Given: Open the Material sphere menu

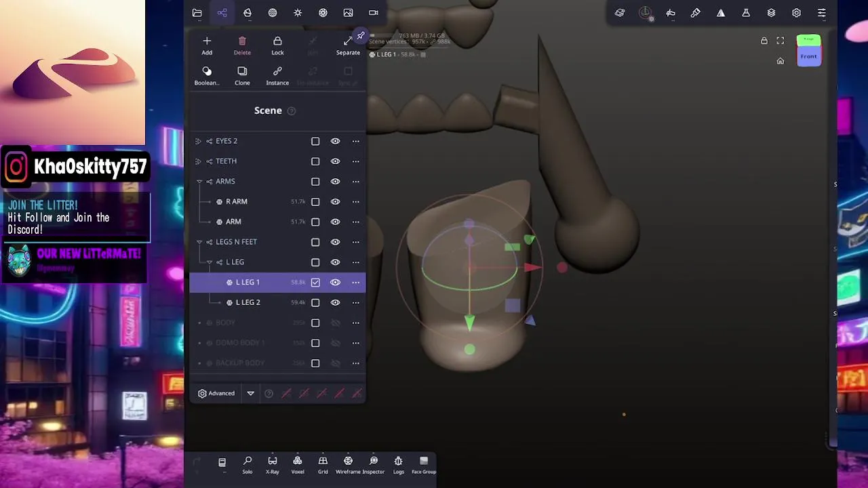Looking at the screenshot, I should [273, 13].
